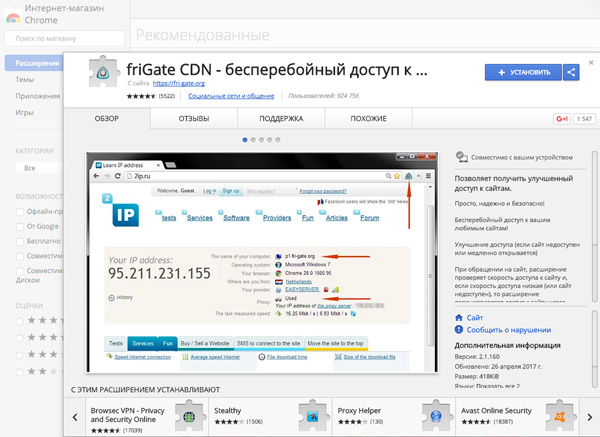The width and height of the screenshot is (600, 437).
Task: Click the home icon next to Сайт
Action: point(459,318)
